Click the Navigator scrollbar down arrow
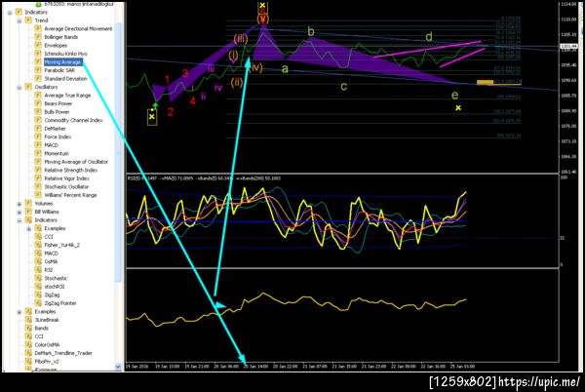Screen dimensions: 585x392 coord(118,367)
